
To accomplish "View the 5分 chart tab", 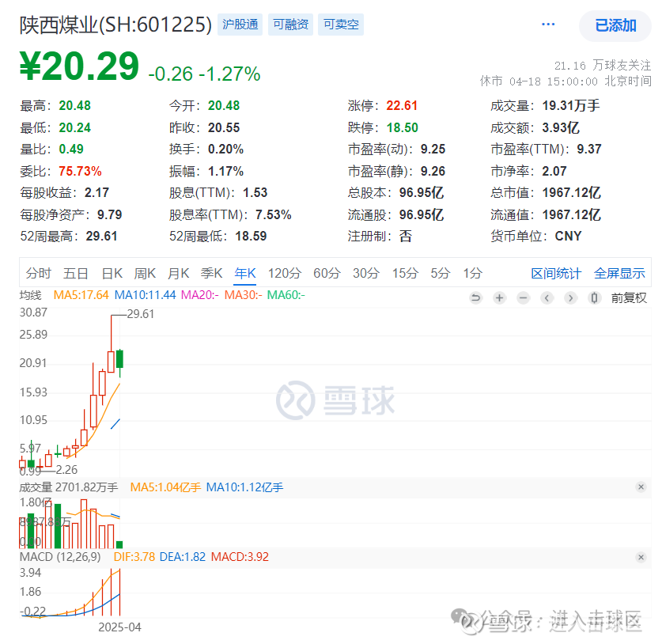I will pyautogui.click(x=441, y=273).
